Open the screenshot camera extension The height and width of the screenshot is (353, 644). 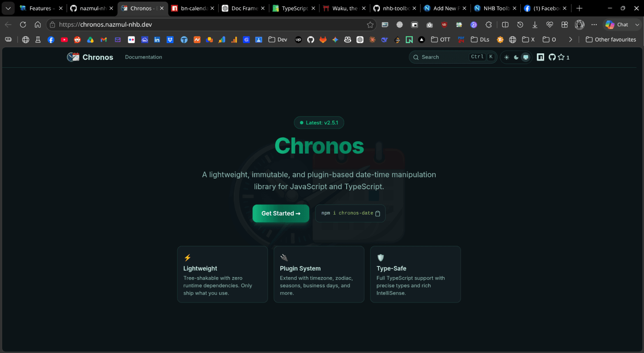pyautogui.click(x=430, y=25)
